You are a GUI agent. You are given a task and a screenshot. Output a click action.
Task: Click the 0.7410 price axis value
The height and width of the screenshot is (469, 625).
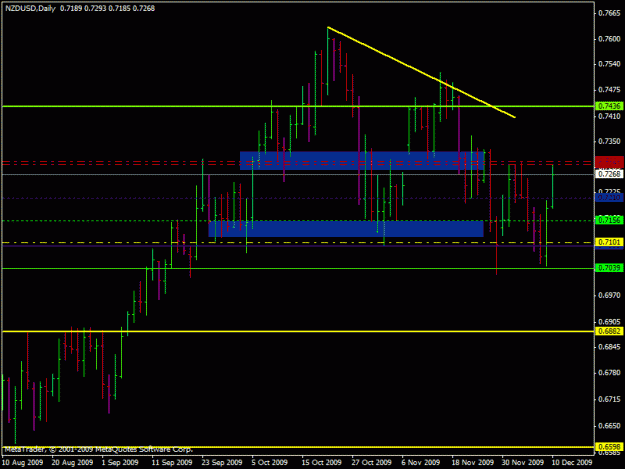[609, 116]
